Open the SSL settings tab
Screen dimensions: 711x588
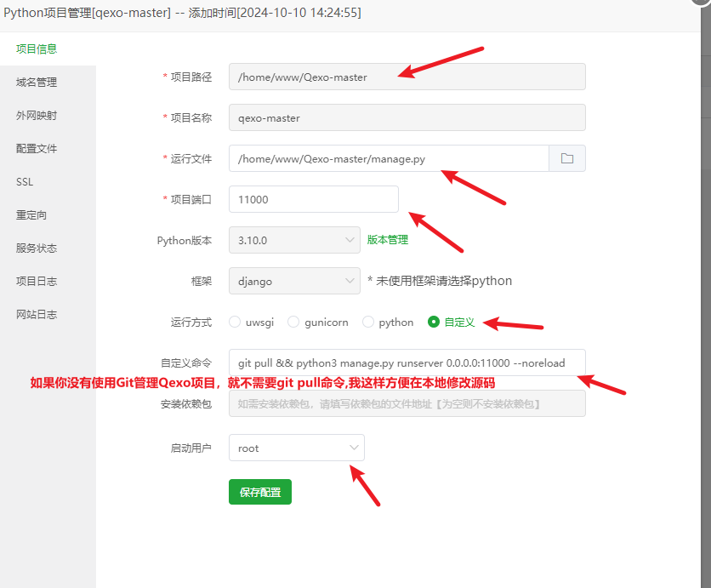pos(25,181)
